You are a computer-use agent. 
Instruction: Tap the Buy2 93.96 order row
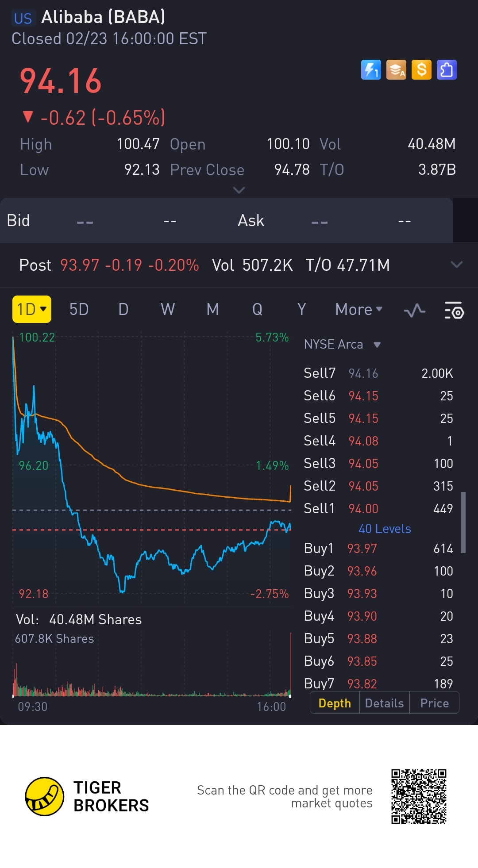378,571
